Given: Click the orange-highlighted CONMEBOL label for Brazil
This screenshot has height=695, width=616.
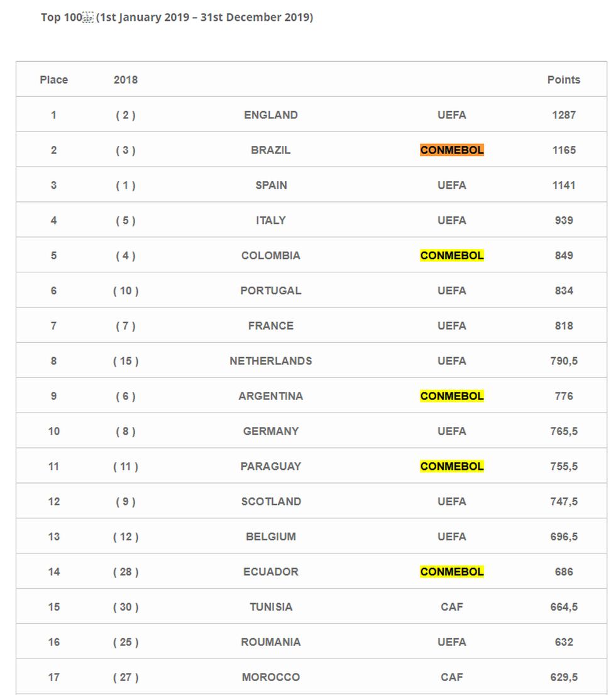Looking at the screenshot, I should pyautogui.click(x=452, y=150).
